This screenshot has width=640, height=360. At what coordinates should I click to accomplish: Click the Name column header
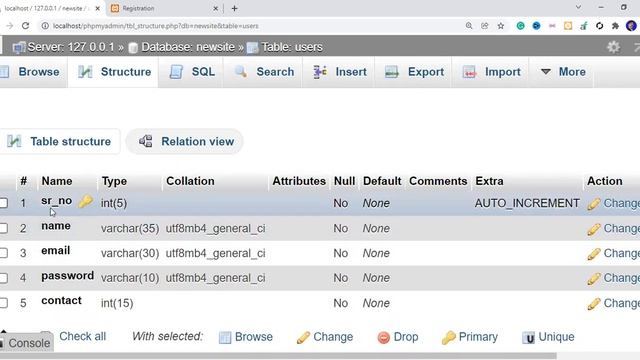[x=57, y=181]
